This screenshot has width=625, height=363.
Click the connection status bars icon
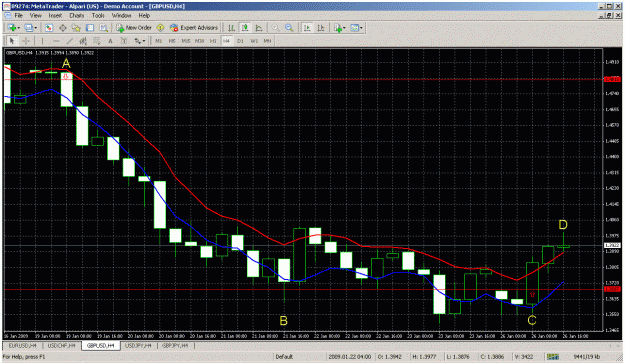[553, 357]
